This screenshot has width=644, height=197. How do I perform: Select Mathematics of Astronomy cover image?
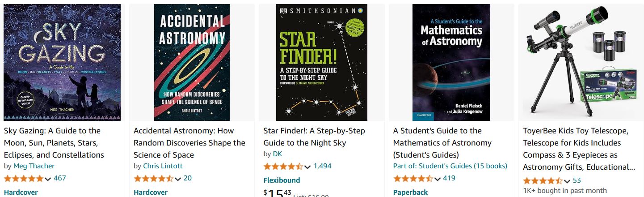pos(451,62)
